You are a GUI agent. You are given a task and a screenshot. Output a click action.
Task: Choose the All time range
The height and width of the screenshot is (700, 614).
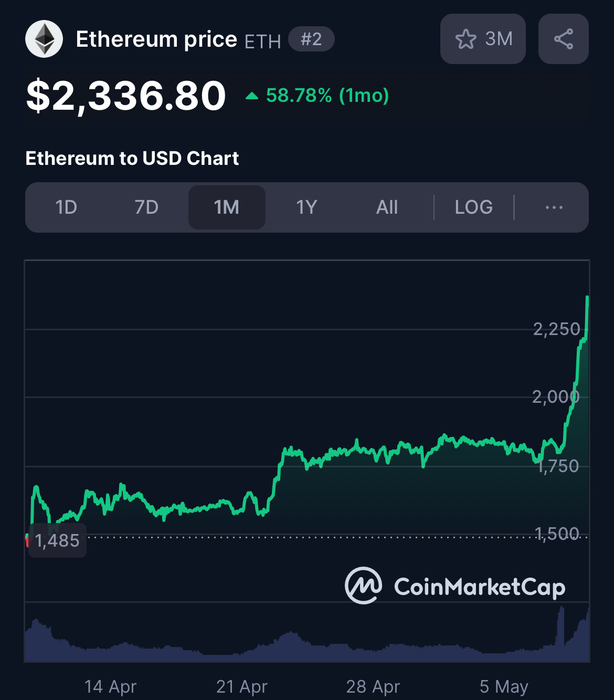pos(387,207)
